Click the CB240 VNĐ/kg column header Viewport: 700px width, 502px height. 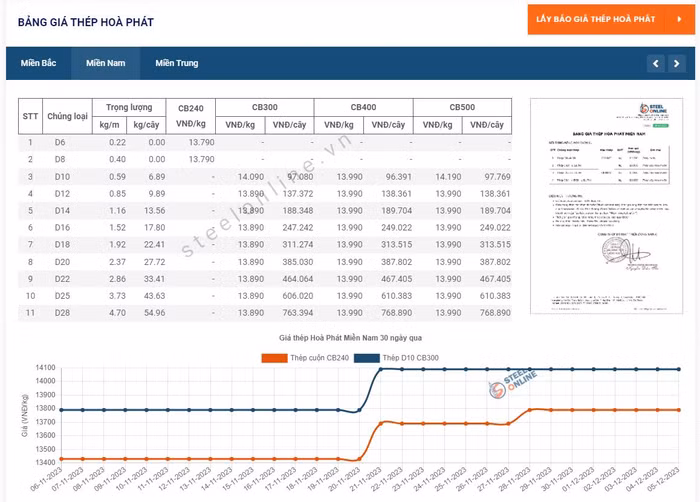pyautogui.click(x=191, y=116)
